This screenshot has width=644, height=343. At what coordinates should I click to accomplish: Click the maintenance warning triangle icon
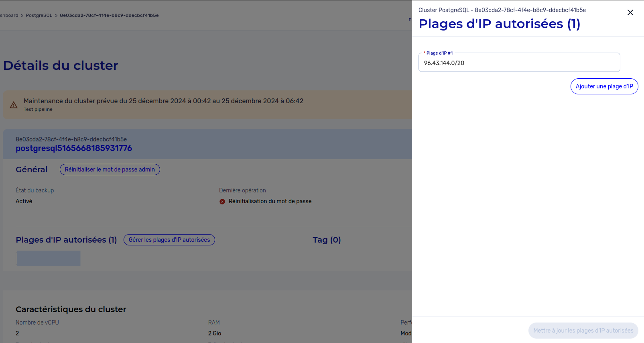pyautogui.click(x=14, y=105)
